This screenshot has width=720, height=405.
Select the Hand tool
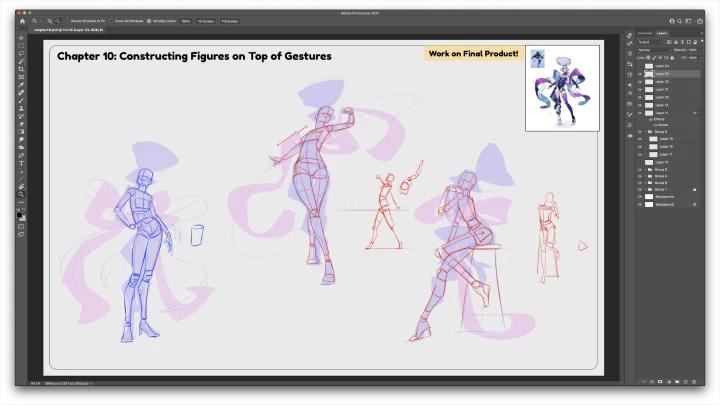pos(21,186)
